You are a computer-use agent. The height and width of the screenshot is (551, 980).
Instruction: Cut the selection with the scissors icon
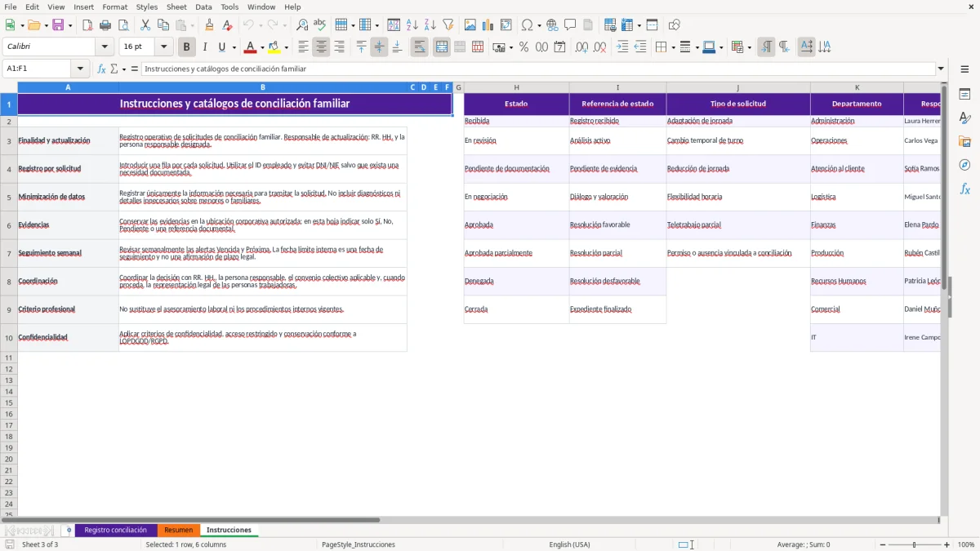145,25
